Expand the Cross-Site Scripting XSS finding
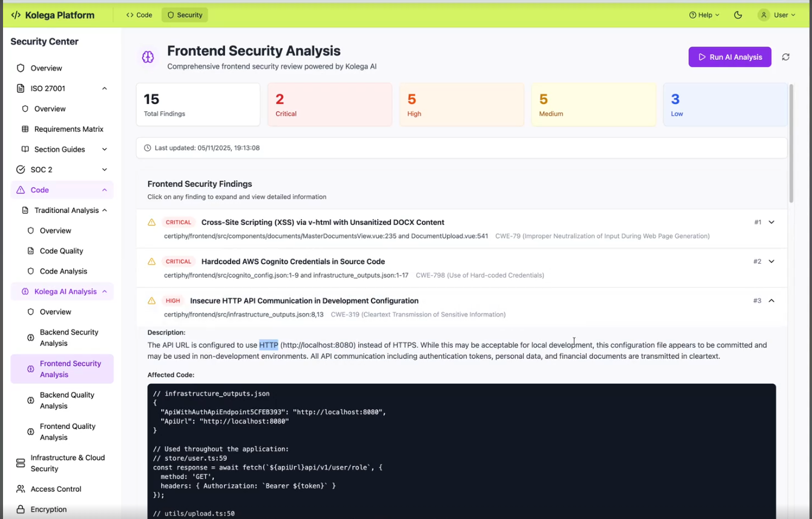The height and width of the screenshot is (519, 812). (771, 222)
